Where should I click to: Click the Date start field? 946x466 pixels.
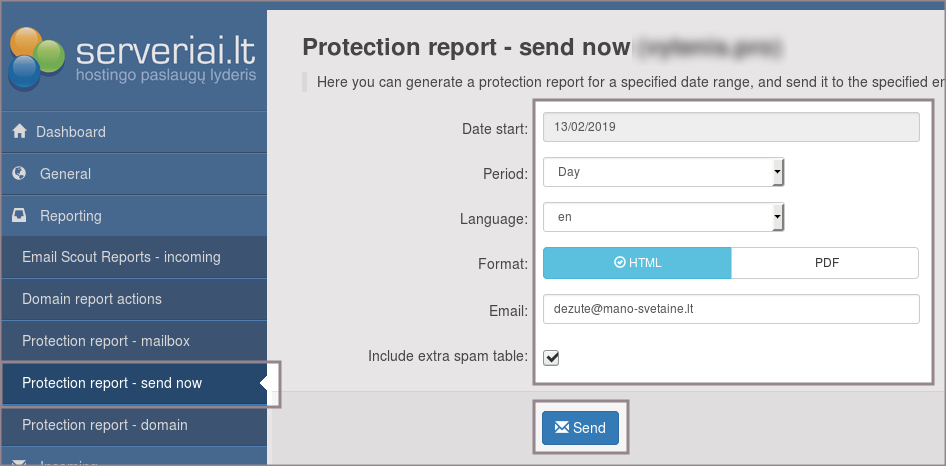coord(730,127)
